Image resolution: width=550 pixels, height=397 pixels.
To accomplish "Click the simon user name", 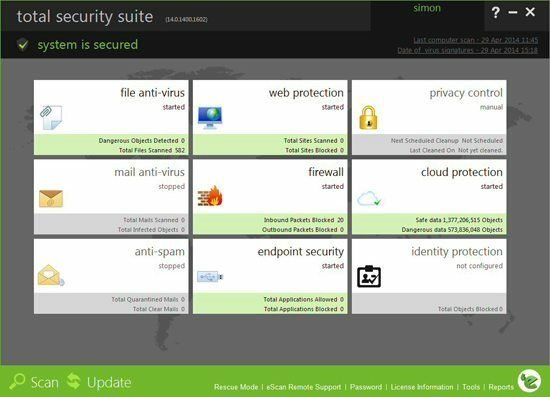I will click(427, 8).
